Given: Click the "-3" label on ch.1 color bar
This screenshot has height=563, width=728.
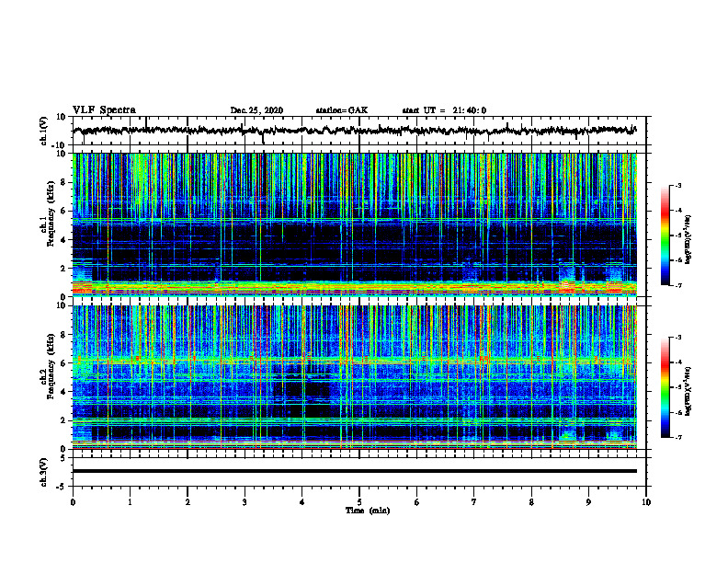Looking at the screenshot, I should coord(677,186).
